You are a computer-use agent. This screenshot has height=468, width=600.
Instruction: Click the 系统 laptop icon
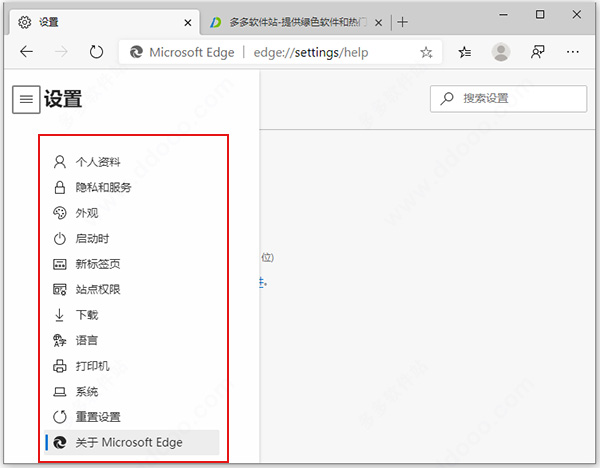59,391
